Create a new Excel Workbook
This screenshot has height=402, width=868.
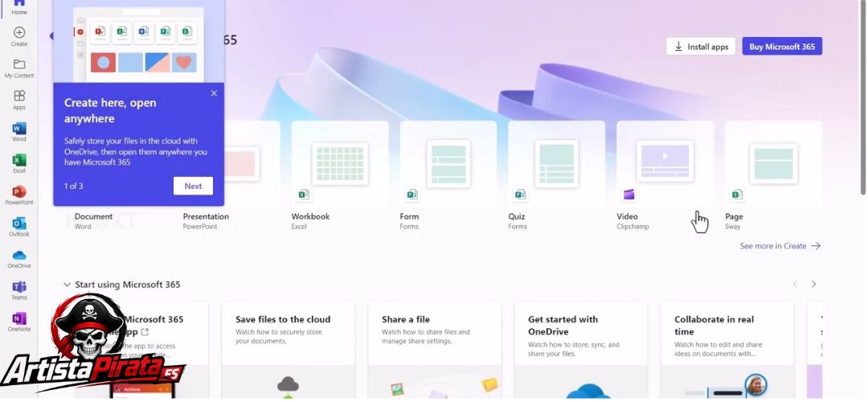click(x=340, y=175)
